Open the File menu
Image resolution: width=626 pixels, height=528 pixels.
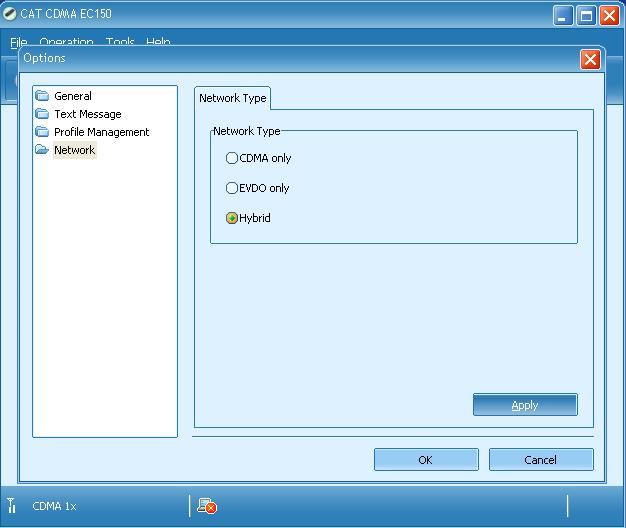[x=18, y=42]
